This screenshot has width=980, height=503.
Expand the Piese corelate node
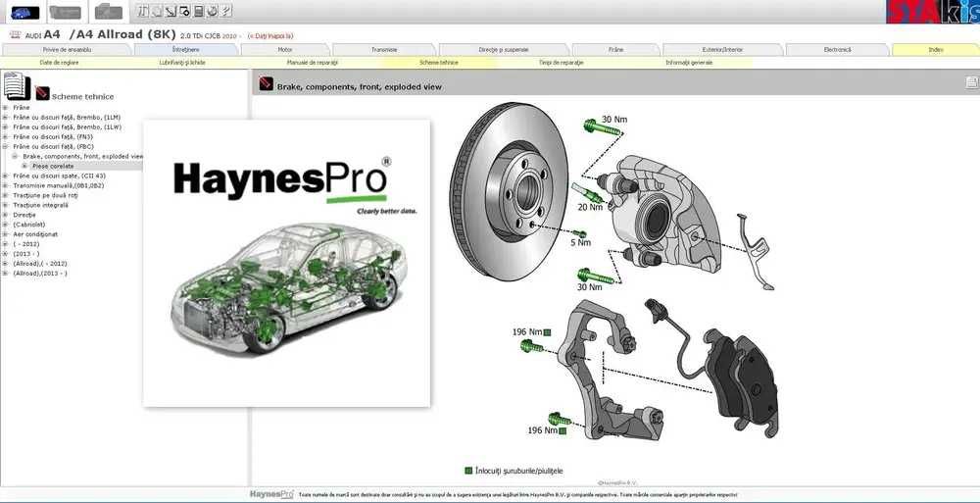coord(25,166)
